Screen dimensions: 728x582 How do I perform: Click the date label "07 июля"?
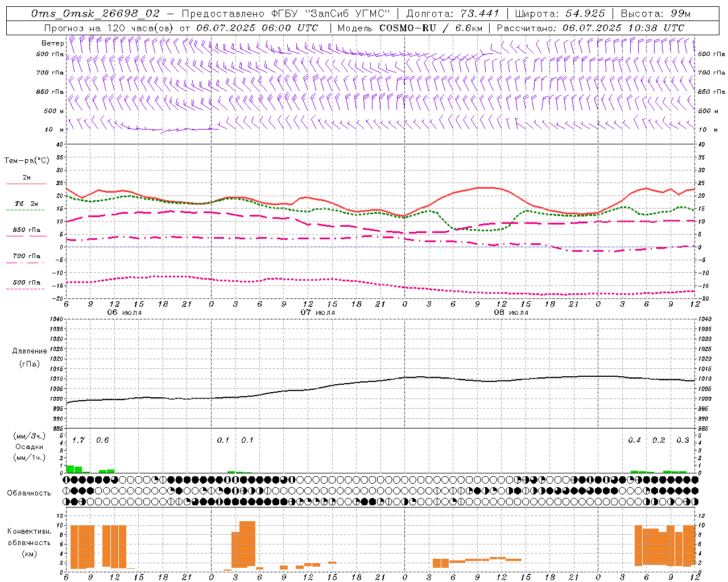[318, 313]
